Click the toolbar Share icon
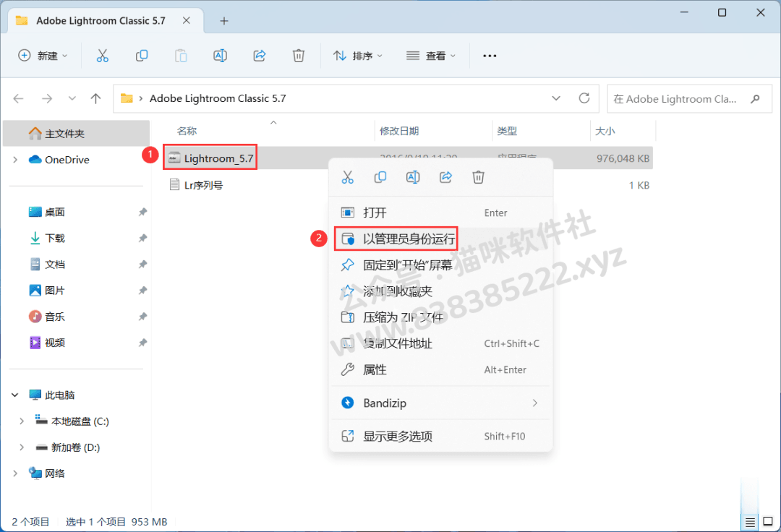 pyautogui.click(x=260, y=56)
